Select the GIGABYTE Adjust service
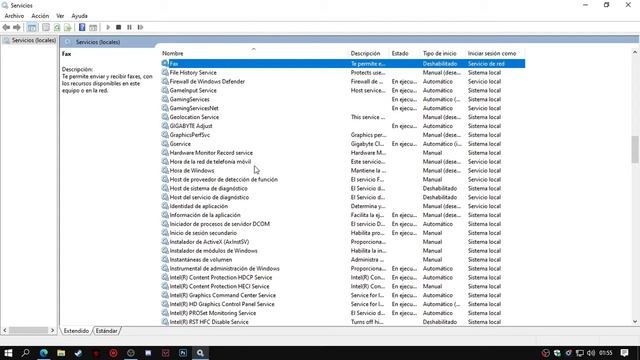Screen dimensions: 640x360 pos(343,126)
